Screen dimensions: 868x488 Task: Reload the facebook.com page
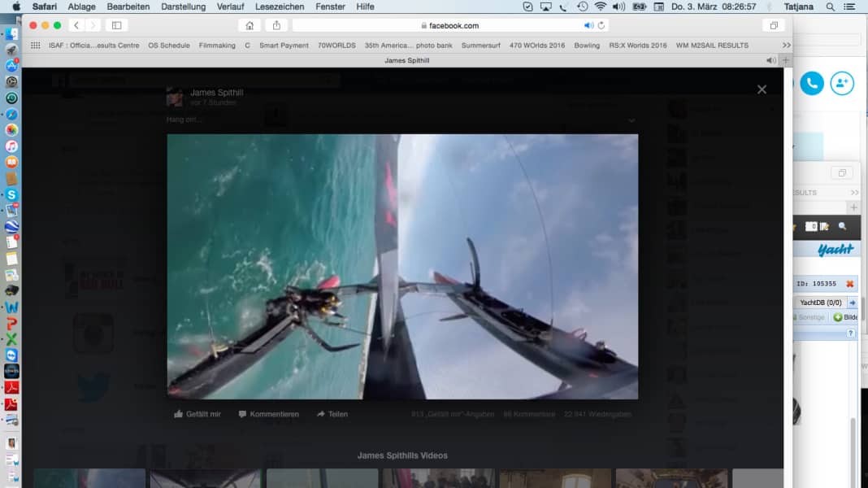coord(601,25)
